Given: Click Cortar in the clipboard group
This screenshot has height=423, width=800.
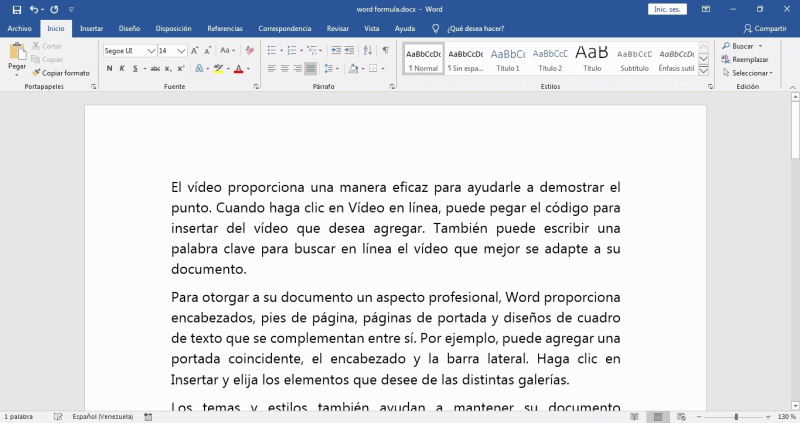Looking at the screenshot, I should [47, 46].
